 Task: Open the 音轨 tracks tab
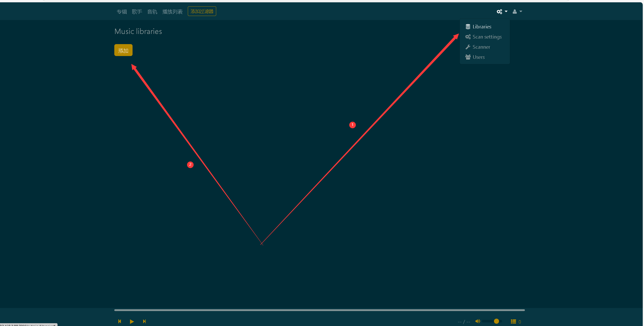point(152,12)
